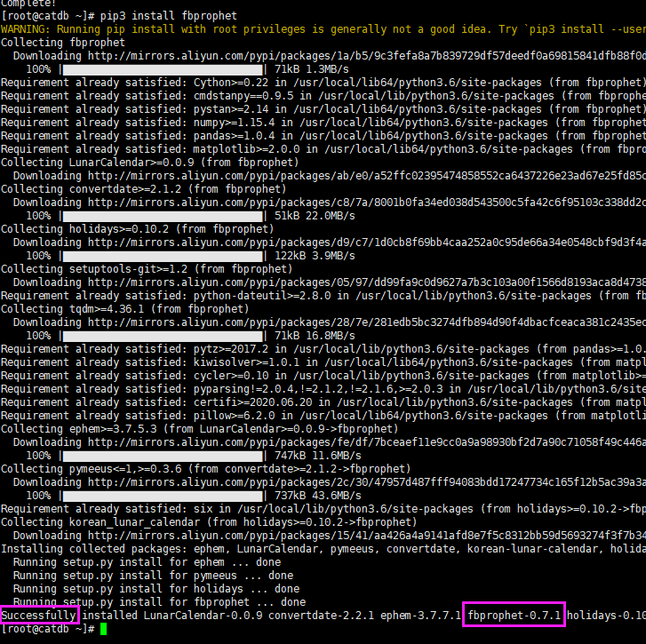Click 'Running setup.py install for ephem' line
This screenshot has width=646, height=644.
[x=148, y=562]
